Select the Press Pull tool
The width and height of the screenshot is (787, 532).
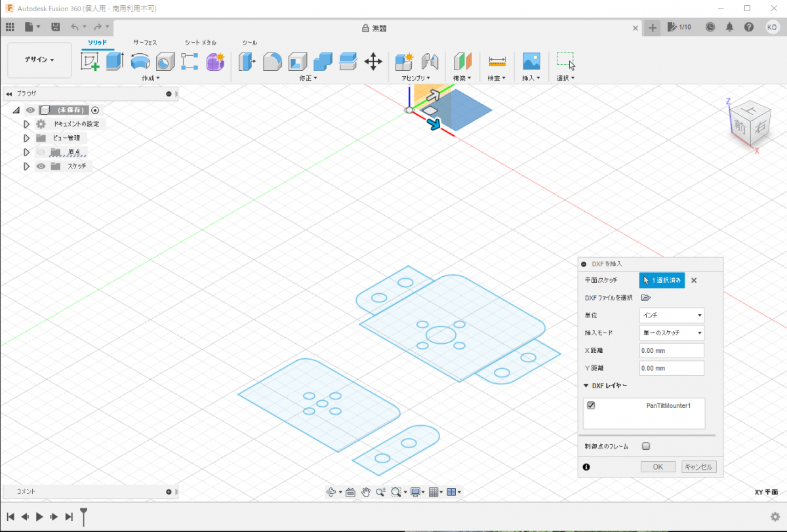pyautogui.click(x=247, y=60)
